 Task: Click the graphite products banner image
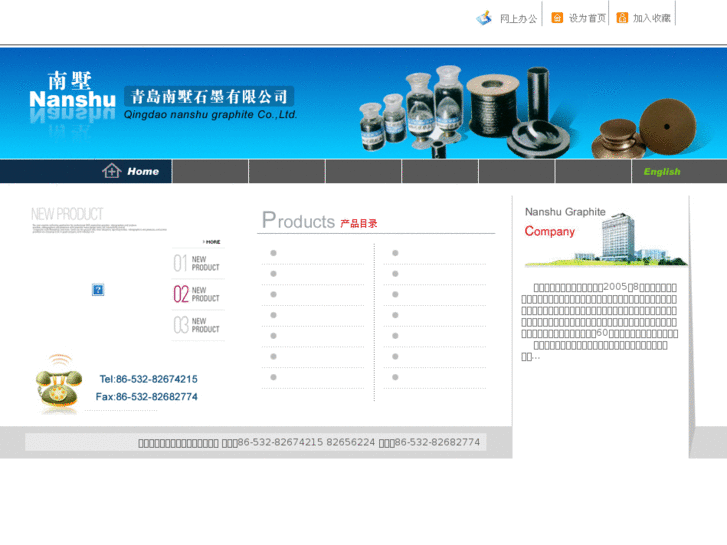(529, 111)
